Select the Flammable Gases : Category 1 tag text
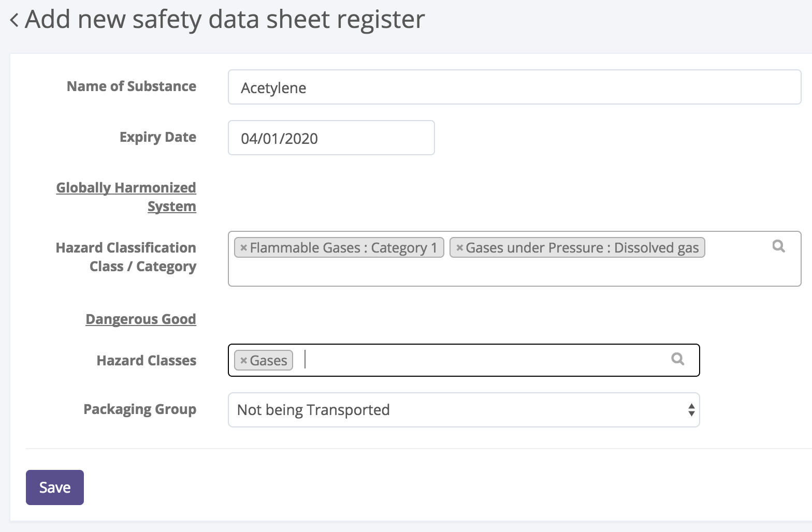812x532 pixels. (x=343, y=248)
